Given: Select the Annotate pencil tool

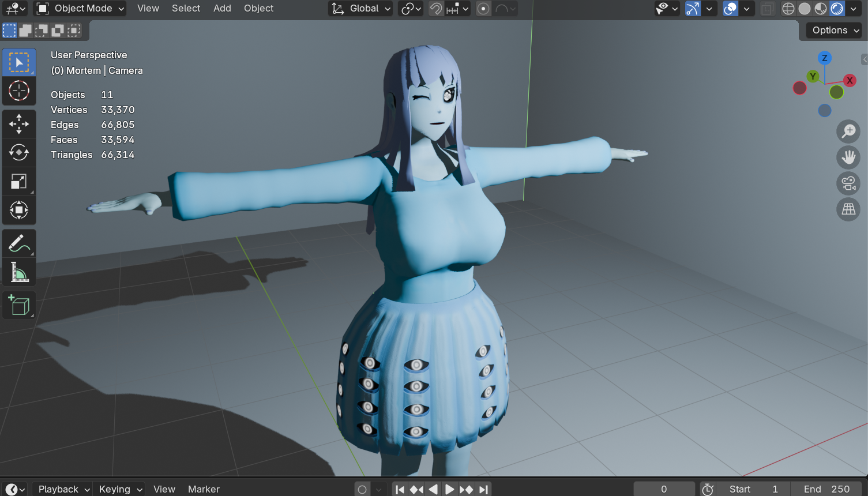Looking at the screenshot, I should point(19,243).
